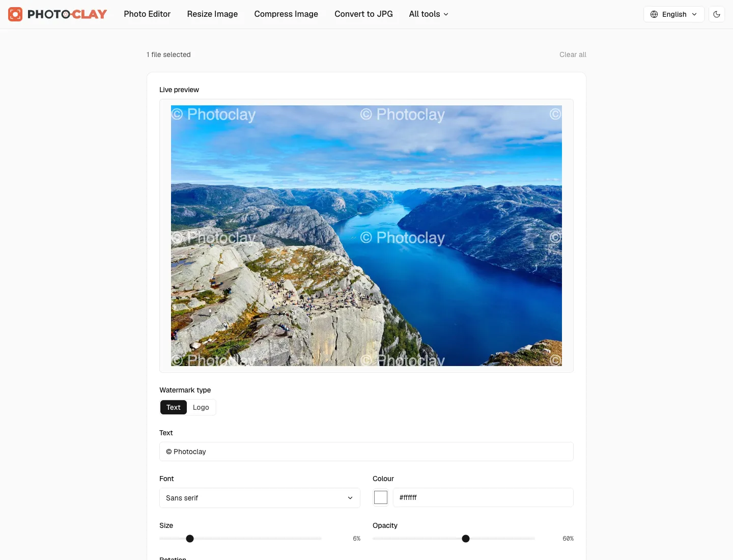Open the Compress Image tool
733x560 pixels.
coord(286,14)
